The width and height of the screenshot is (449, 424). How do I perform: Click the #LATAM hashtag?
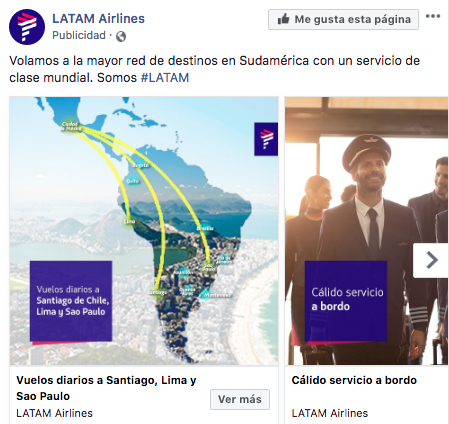[x=165, y=78]
